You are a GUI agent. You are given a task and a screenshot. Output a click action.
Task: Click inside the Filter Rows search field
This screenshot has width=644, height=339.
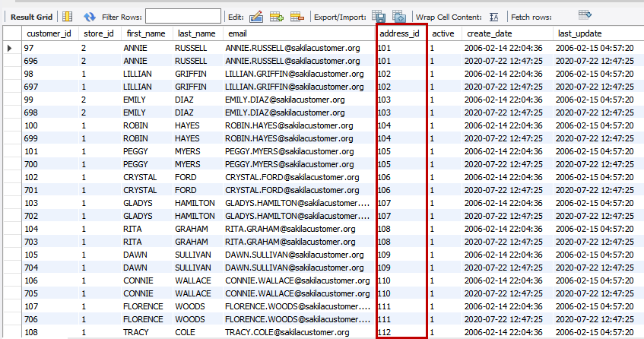click(x=182, y=16)
